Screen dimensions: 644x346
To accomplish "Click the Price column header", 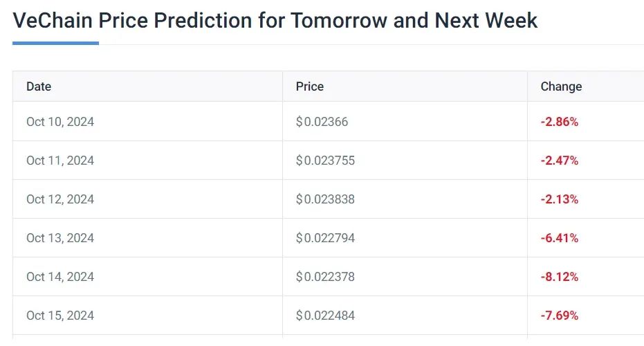I will coord(310,86).
